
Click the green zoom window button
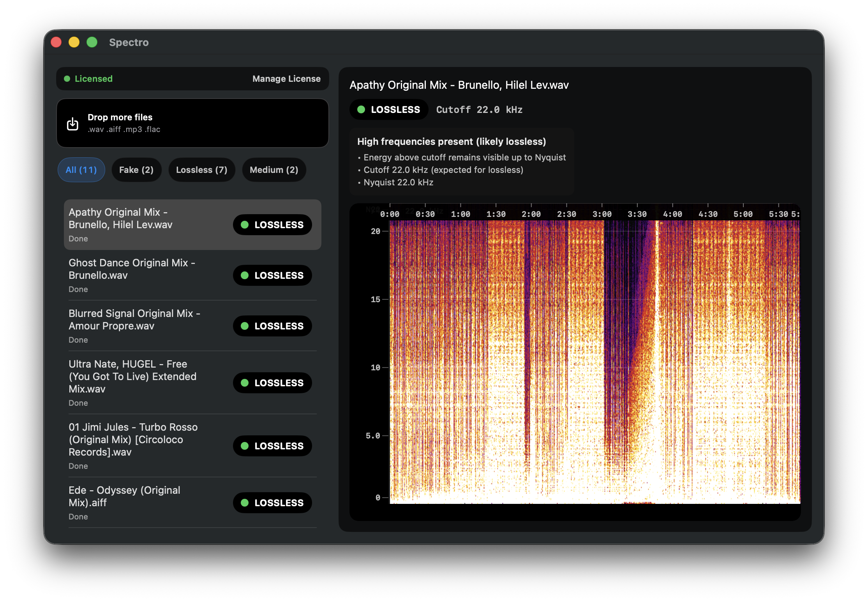point(92,42)
